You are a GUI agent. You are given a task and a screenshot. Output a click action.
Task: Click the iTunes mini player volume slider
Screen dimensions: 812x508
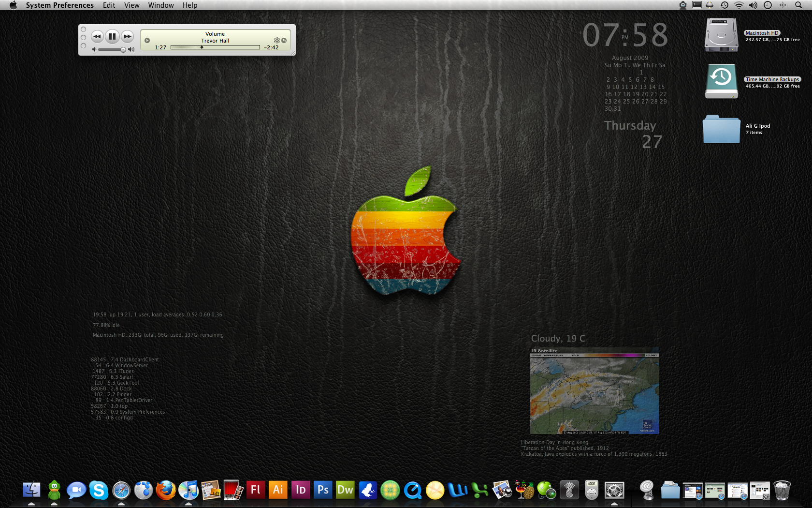pos(112,49)
